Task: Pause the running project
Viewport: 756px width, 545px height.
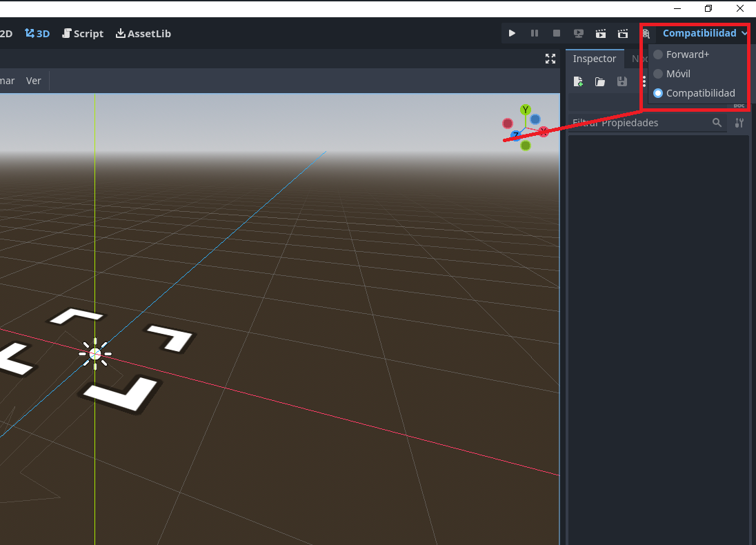Action: click(x=534, y=33)
